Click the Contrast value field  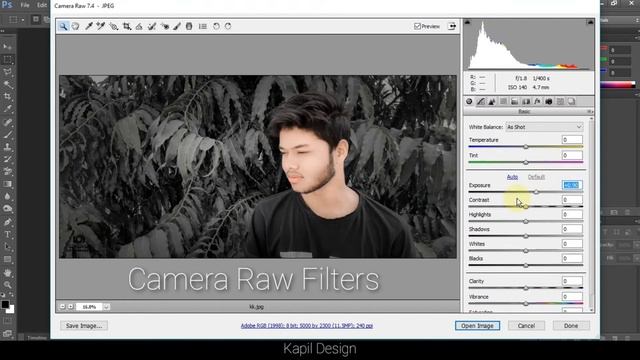point(572,200)
